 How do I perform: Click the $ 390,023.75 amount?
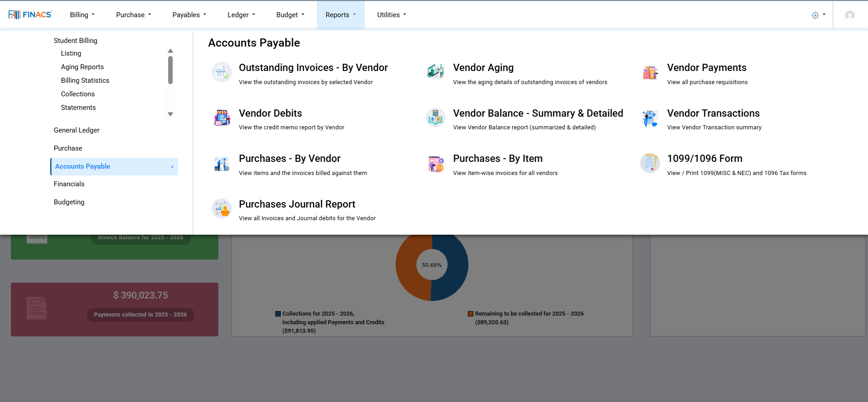click(141, 295)
